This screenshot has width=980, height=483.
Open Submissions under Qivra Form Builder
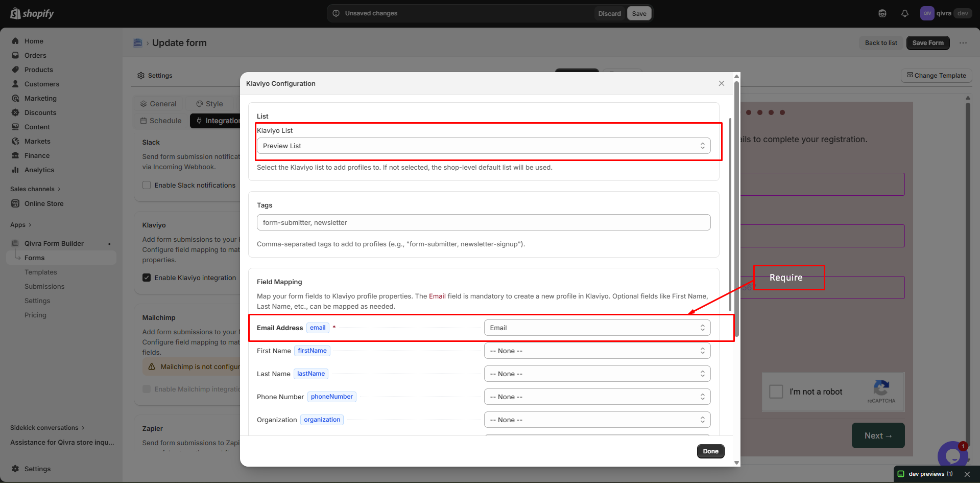pos(44,286)
